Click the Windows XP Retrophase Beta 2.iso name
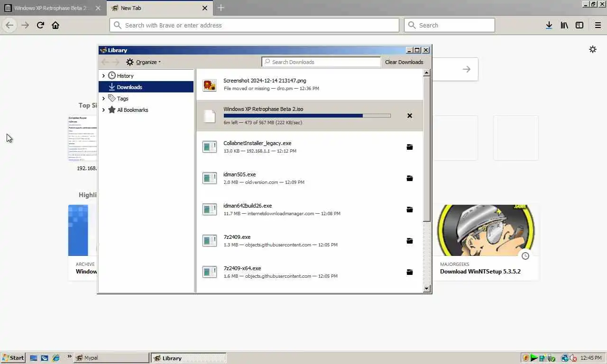The image size is (607, 364). [263, 109]
